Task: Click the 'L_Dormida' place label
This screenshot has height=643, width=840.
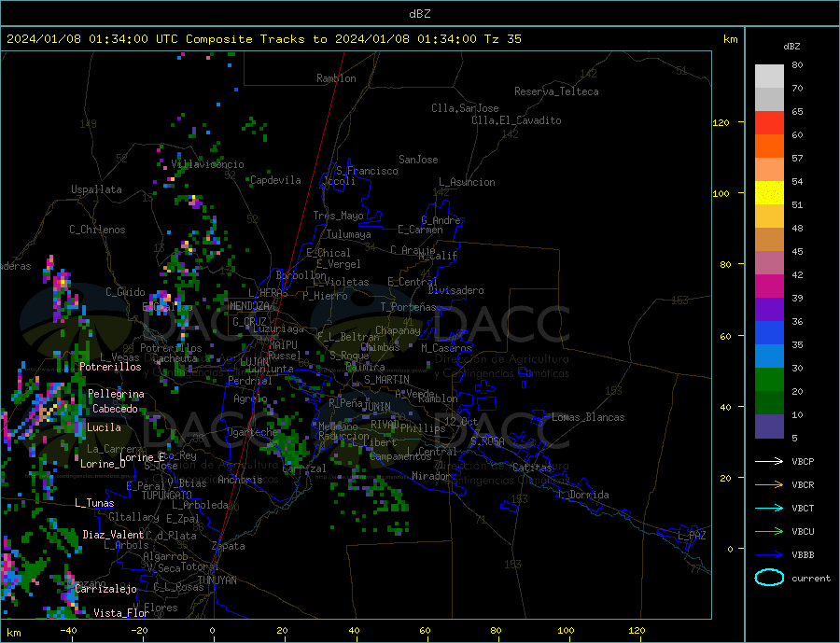Action: [584, 495]
